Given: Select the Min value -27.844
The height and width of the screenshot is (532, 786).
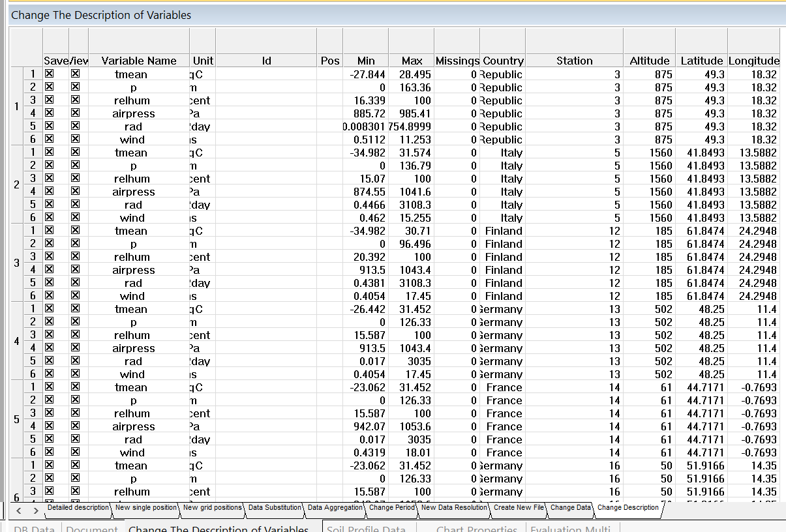Looking at the screenshot, I should coord(368,74).
